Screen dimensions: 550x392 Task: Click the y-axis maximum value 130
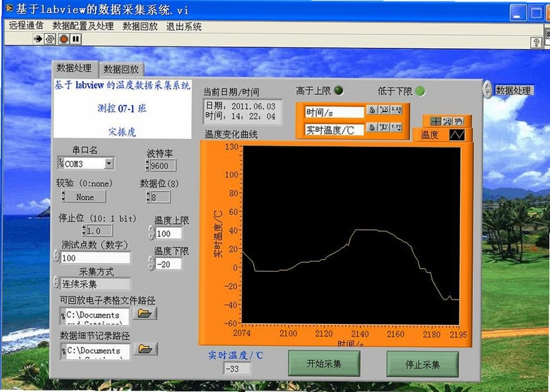point(232,146)
